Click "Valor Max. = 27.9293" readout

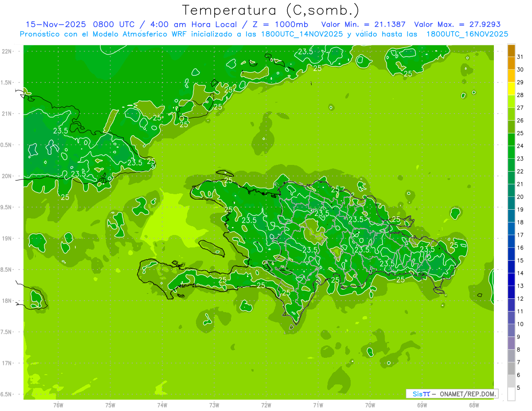458,24
